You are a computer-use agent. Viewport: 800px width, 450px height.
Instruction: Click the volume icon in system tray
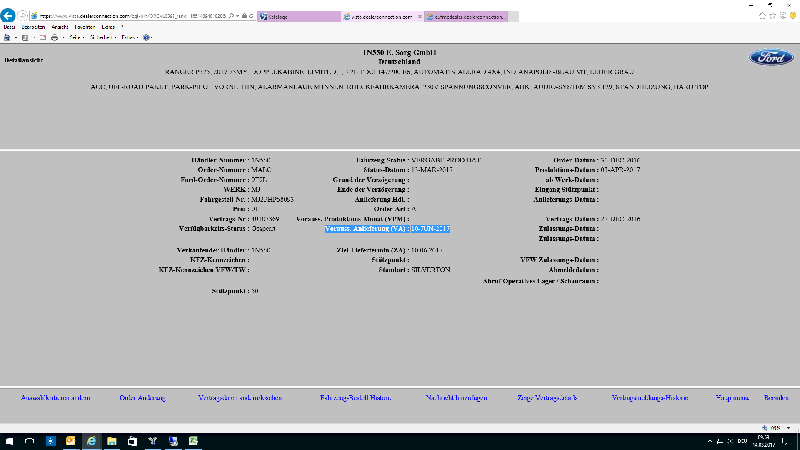tap(730, 441)
